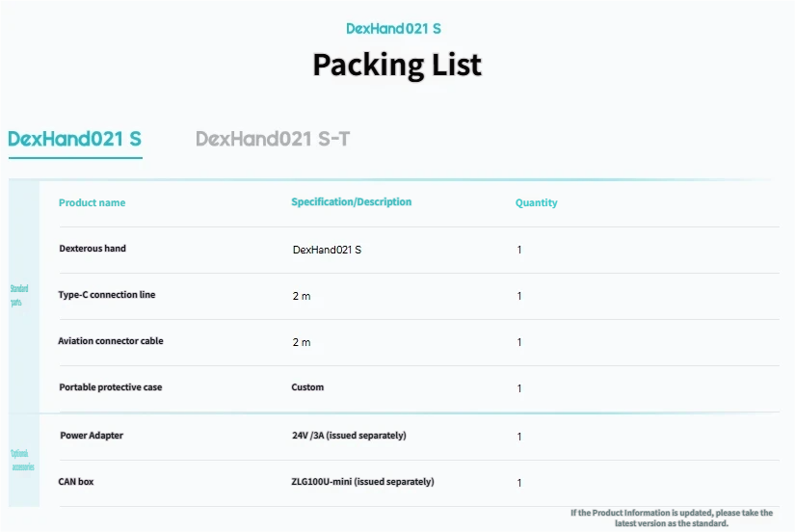Click the product information update footnote

[671, 519]
